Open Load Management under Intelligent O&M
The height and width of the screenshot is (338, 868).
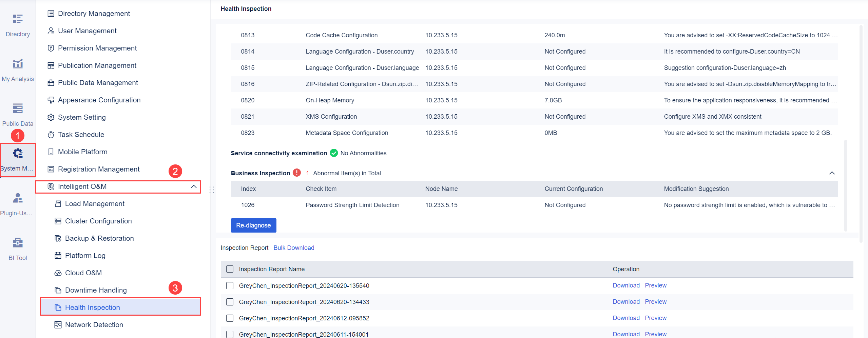click(95, 204)
